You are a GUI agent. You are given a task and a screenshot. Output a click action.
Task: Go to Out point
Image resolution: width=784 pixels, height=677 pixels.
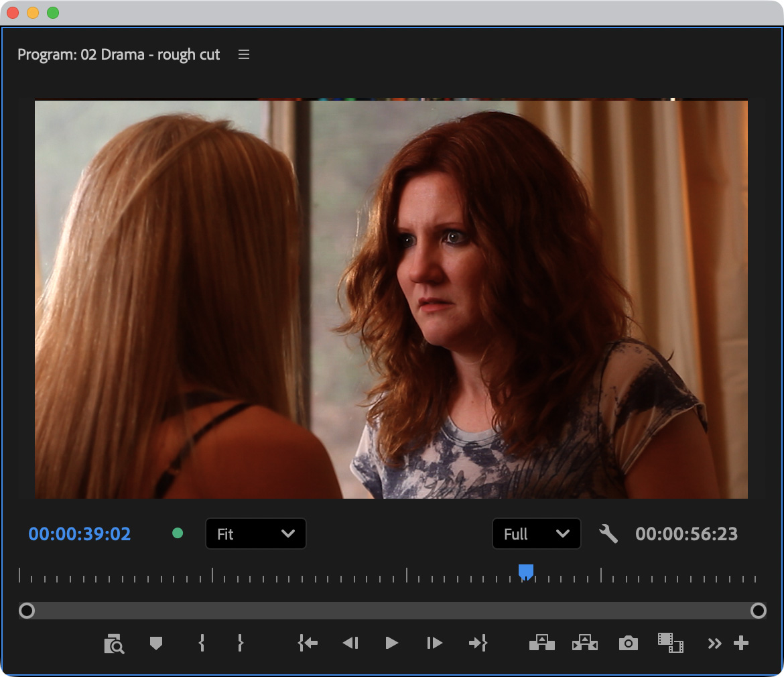478,643
